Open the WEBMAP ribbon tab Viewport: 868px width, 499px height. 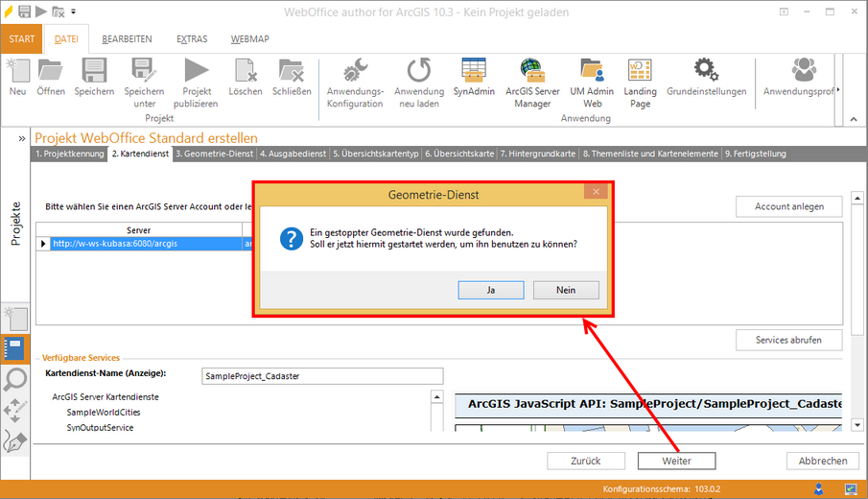tap(249, 39)
